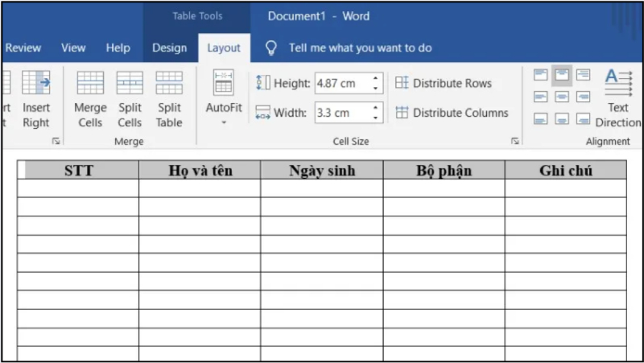Click the Split Table icon

pyautogui.click(x=169, y=83)
